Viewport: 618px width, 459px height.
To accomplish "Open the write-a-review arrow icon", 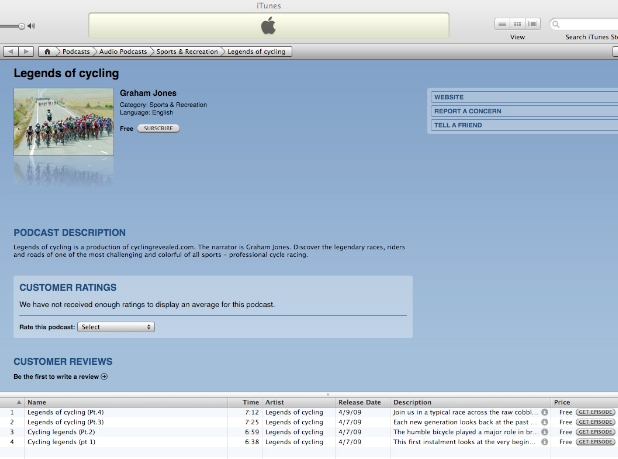I will 104,377.
